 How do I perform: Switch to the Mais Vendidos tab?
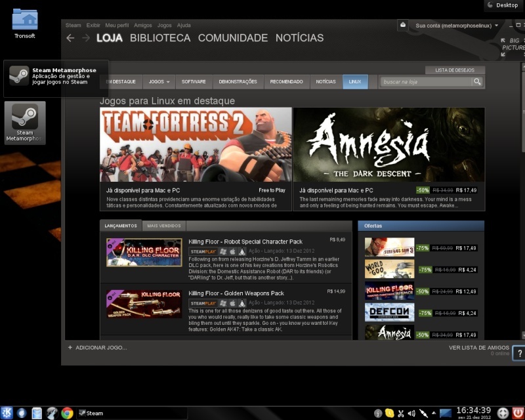164,226
